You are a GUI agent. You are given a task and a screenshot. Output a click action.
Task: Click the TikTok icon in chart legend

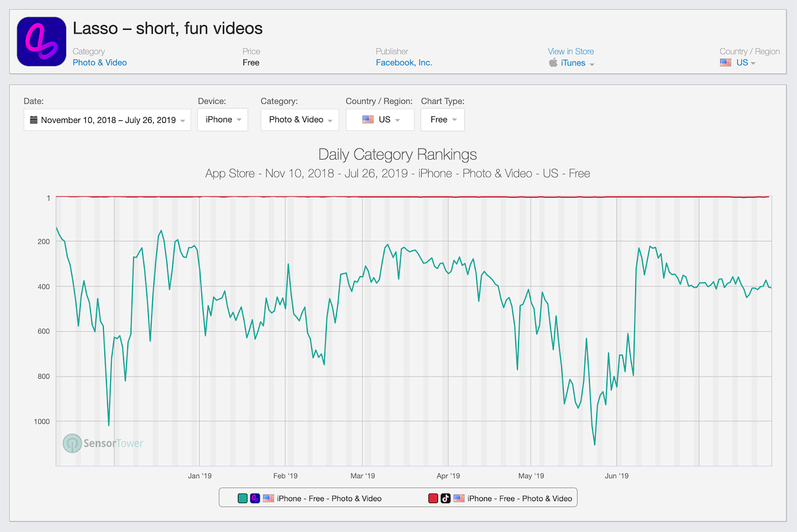(x=446, y=498)
